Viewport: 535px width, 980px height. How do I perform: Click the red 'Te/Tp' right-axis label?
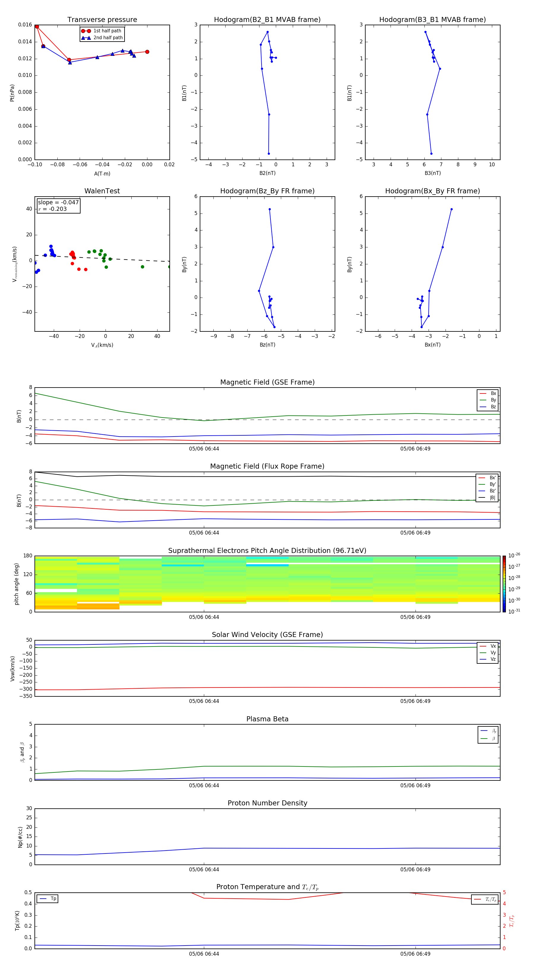pos(512,921)
